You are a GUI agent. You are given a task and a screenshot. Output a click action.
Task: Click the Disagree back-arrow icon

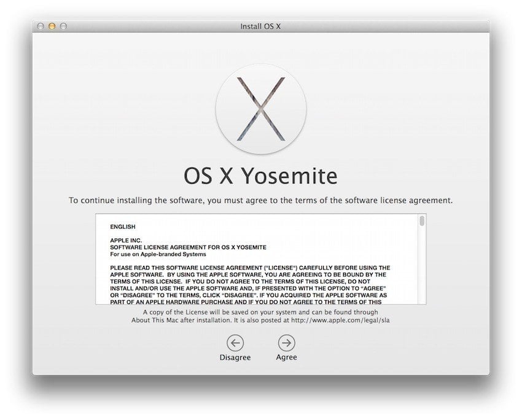point(235,343)
